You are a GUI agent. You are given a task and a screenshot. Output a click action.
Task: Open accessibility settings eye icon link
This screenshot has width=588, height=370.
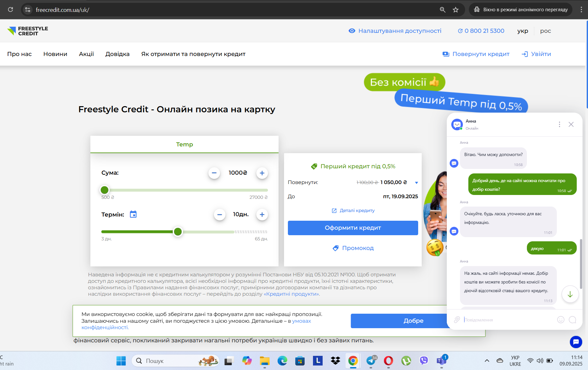[395, 31]
